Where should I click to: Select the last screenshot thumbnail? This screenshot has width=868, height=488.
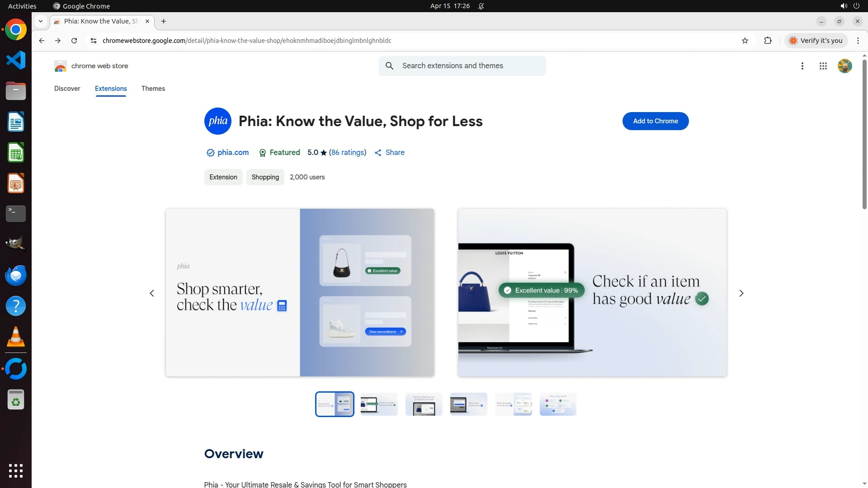(557, 404)
